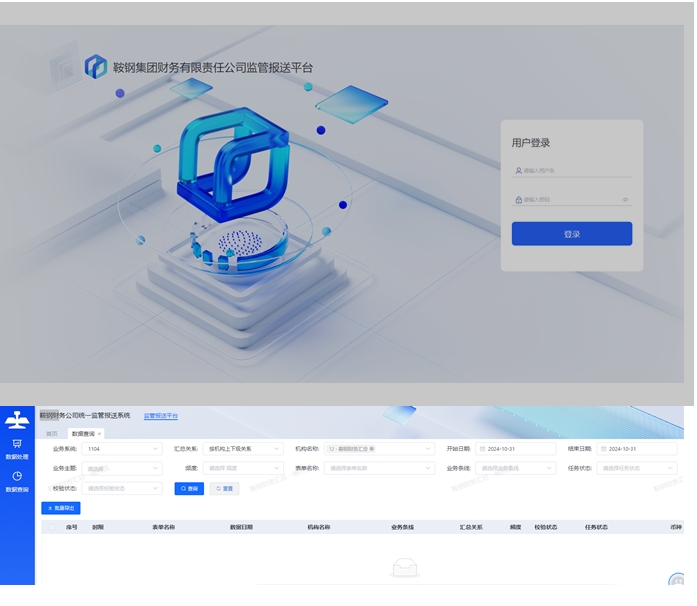Screen dimensions: 697x606
Task: Open 数据查询 in the left sidebar
Action: [x=17, y=481]
